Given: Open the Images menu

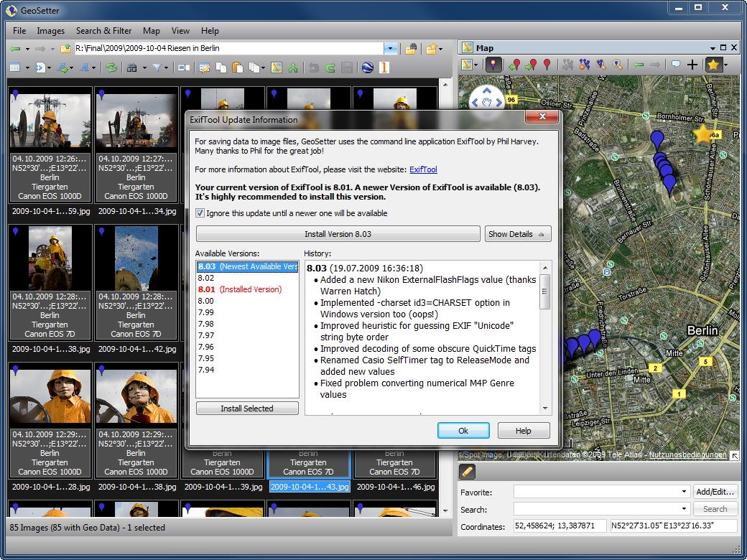Looking at the screenshot, I should (50, 31).
